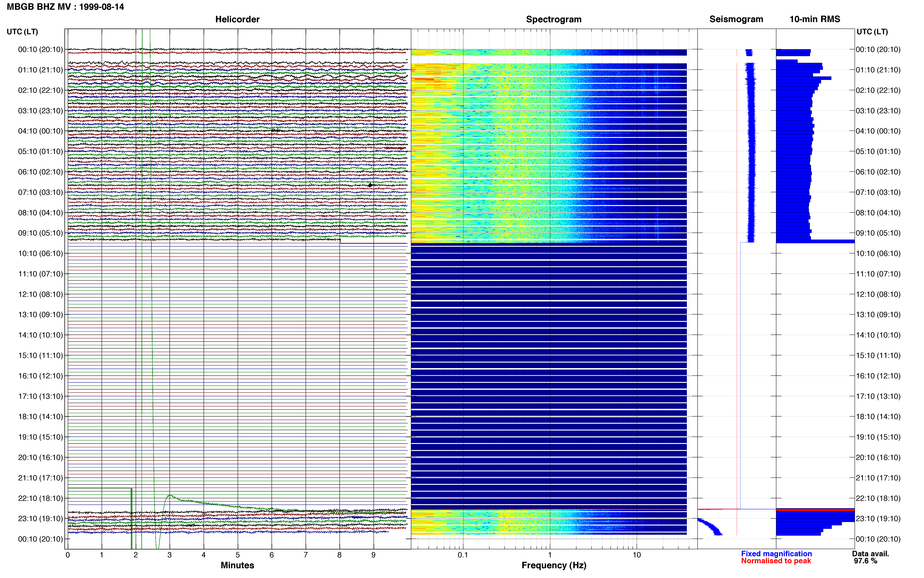Click minute tick '5' on helicorder axis
924x578 pixels.
pyautogui.click(x=238, y=555)
